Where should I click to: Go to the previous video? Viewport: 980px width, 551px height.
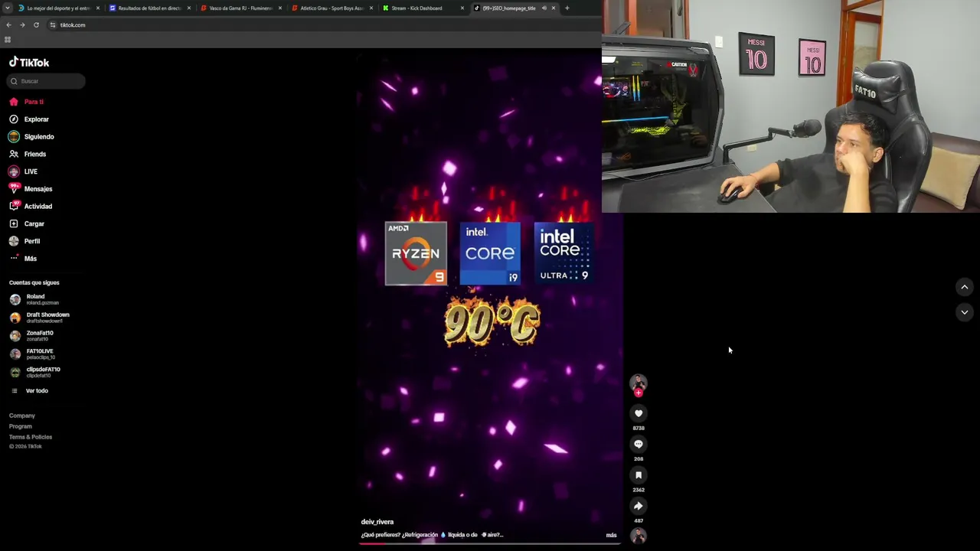[965, 287]
